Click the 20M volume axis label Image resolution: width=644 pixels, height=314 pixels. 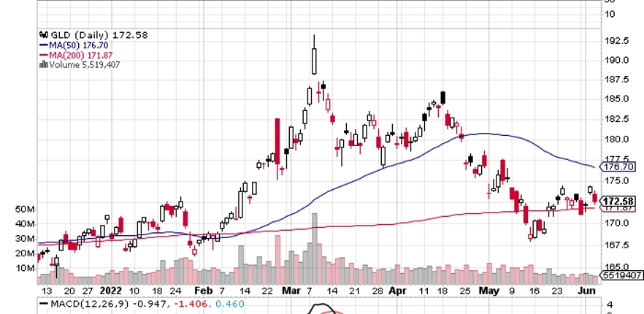[x=25, y=253]
